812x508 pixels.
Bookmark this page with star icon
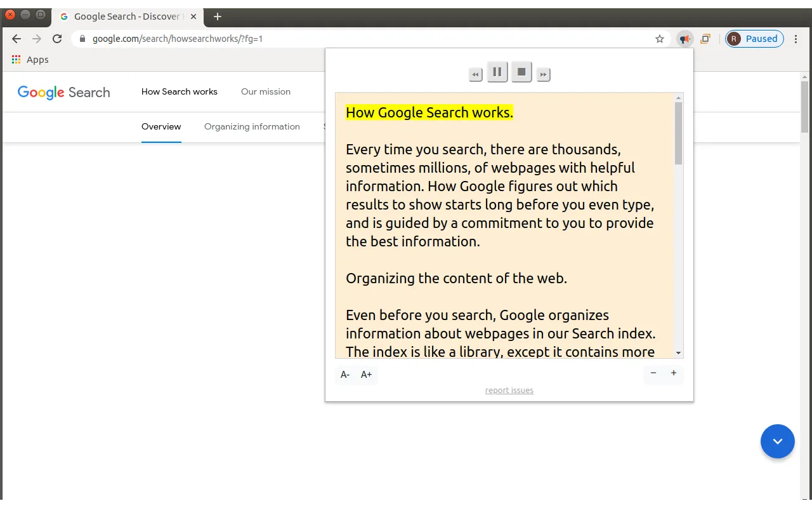point(660,39)
